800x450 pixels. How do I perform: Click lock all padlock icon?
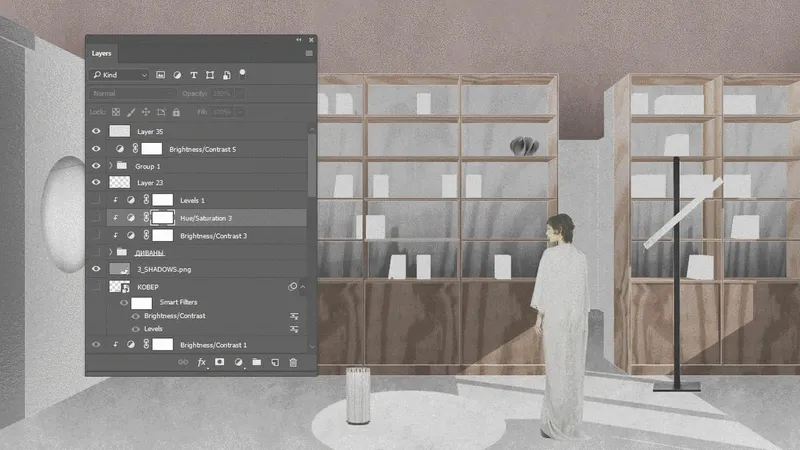click(176, 112)
